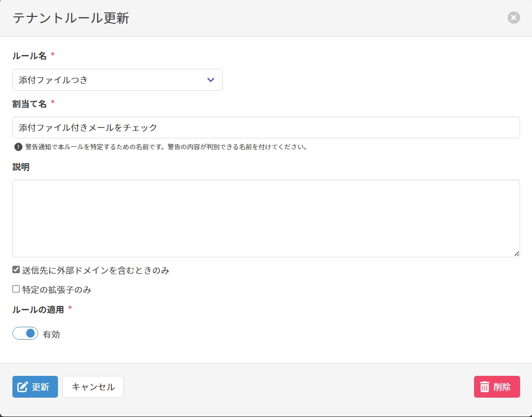Click the ルール名 field label
The image size is (532, 417).
pos(29,56)
